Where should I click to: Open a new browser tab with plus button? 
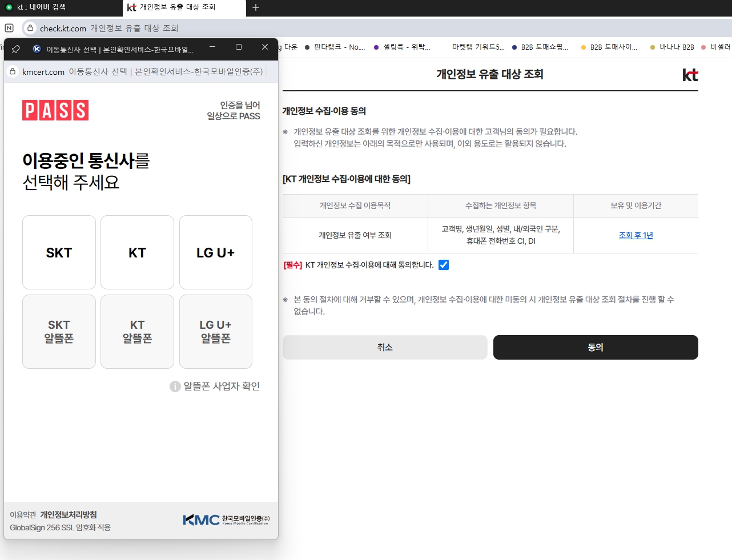click(256, 7)
